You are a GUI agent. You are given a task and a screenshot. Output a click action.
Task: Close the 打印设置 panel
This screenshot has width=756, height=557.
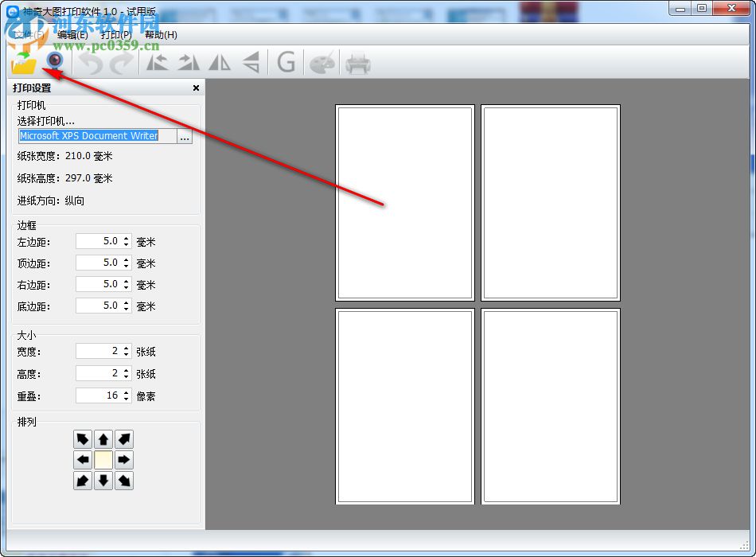[196, 88]
